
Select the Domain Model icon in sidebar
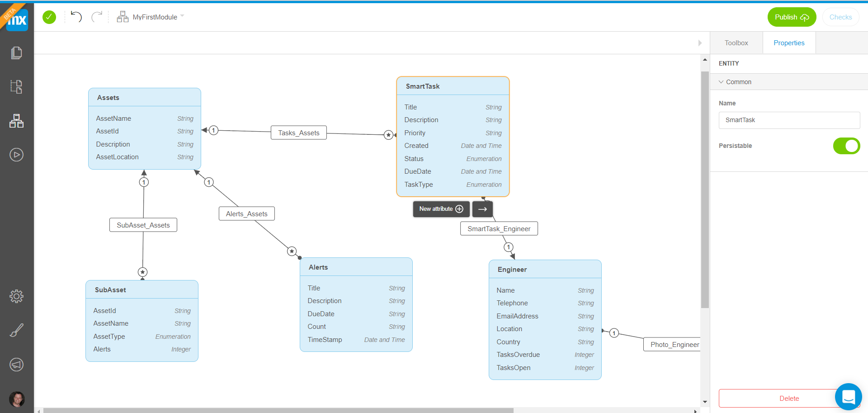tap(16, 121)
